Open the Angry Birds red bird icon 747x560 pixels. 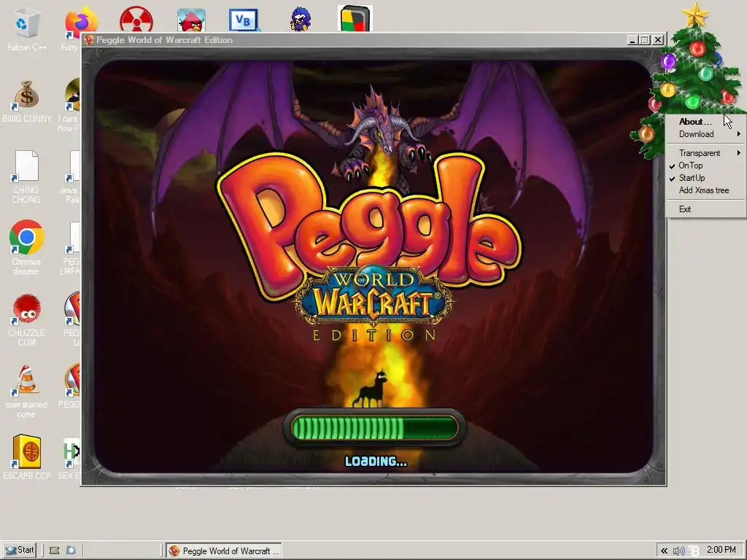click(x=192, y=20)
